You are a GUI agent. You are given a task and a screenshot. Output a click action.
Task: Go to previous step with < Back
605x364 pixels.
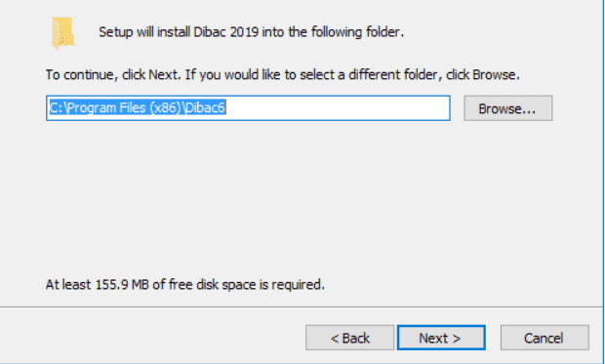coord(349,338)
